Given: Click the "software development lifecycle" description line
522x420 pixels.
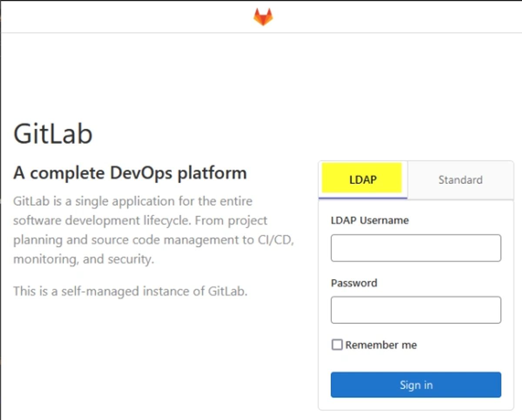Looking at the screenshot, I should tap(140, 220).
